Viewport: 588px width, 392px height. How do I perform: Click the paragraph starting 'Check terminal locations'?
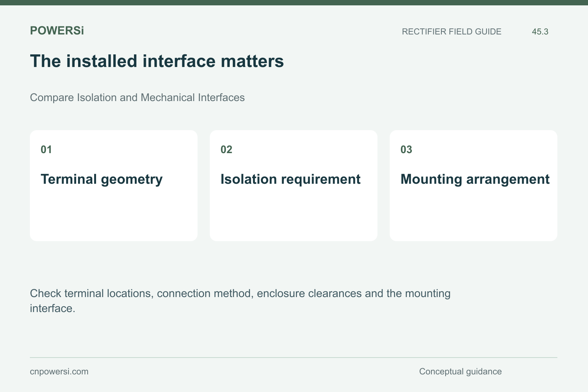(240, 301)
